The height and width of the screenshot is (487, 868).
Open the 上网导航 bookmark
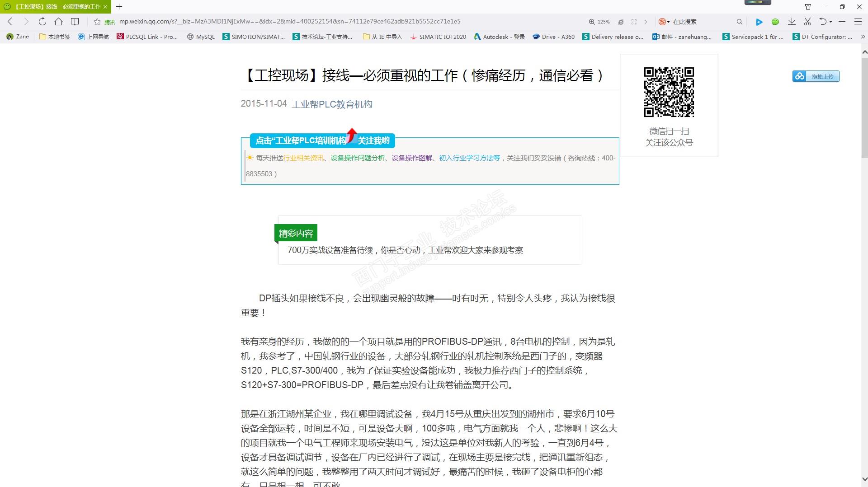pyautogui.click(x=94, y=37)
